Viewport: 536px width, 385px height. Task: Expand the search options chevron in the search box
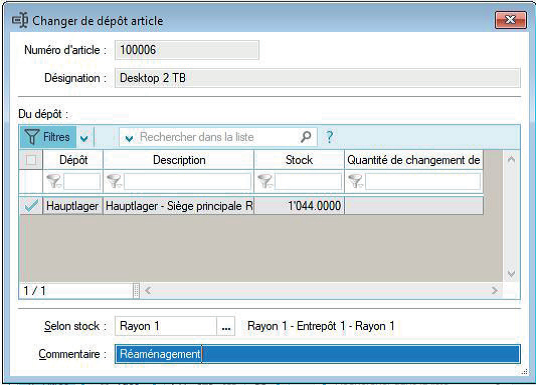tap(129, 138)
